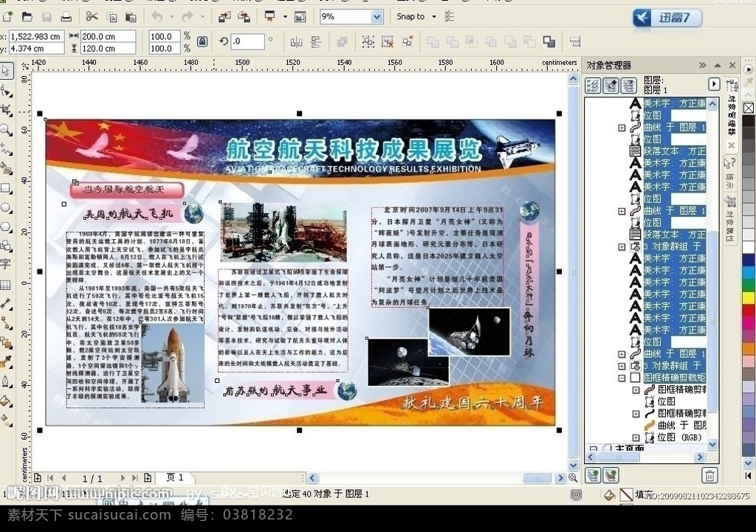This screenshot has height=532, width=756.
Task: Create new layer button at panel bottom
Action: [593, 476]
